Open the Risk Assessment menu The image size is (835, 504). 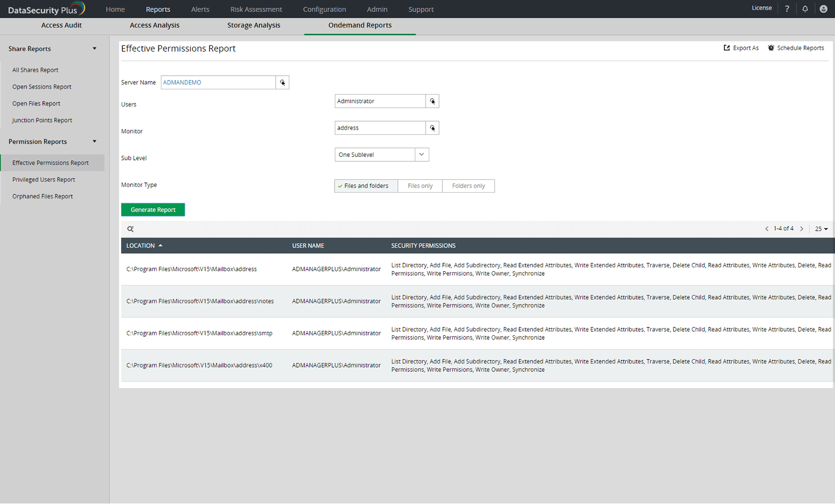click(x=256, y=9)
